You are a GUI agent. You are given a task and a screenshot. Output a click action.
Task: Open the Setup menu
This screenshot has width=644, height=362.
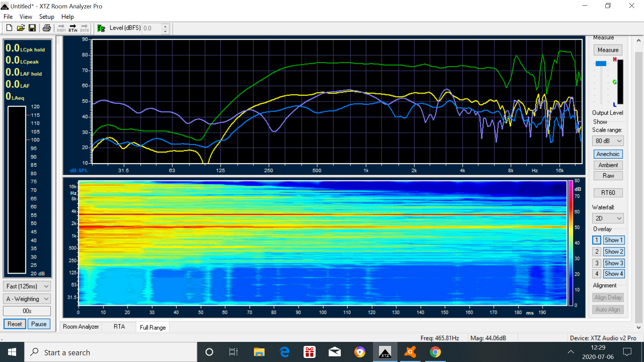pyautogui.click(x=47, y=16)
